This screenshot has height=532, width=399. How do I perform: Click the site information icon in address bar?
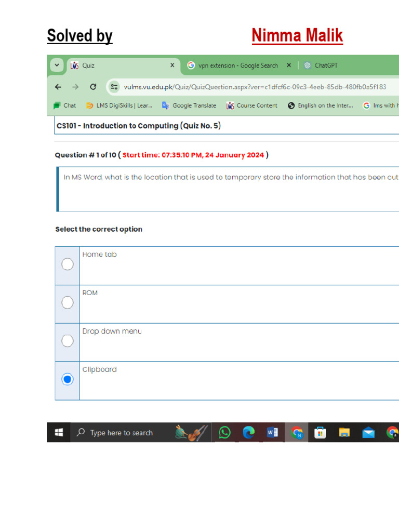pos(114,87)
